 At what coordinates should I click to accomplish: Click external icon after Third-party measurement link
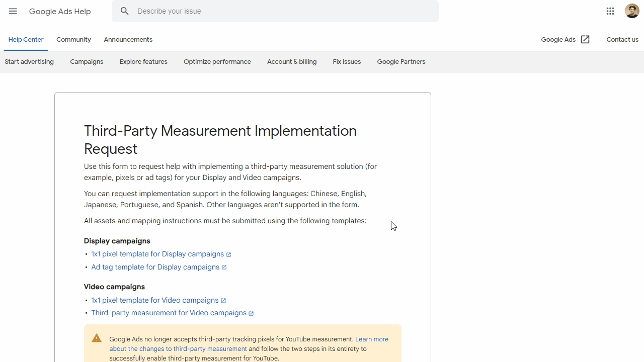251,313
